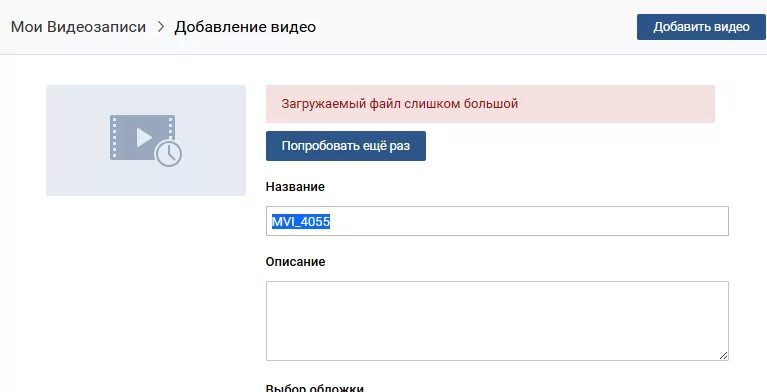
Task: Click the Название field label
Action: [x=295, y=187]
